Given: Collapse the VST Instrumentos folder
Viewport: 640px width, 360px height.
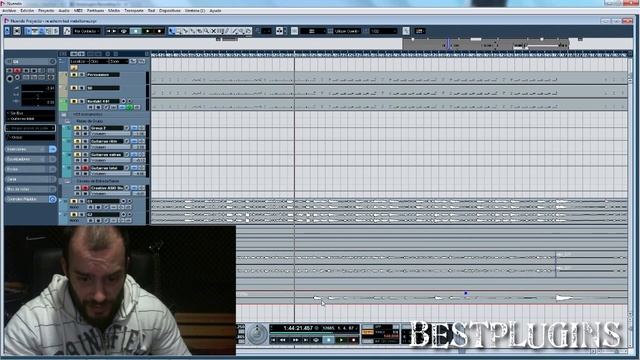Looking at the screenshot, I should (x=64, y=115).
